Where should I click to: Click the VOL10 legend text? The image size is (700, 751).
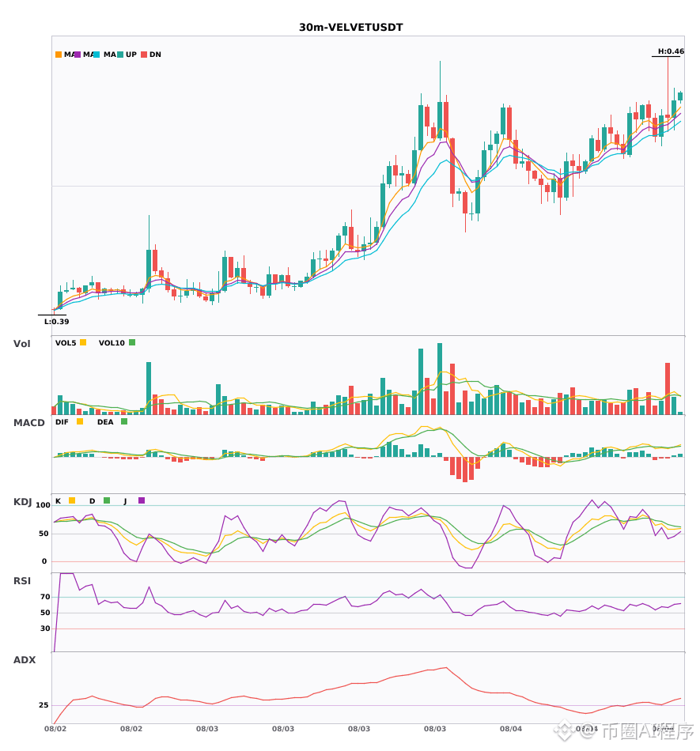click(x=112, y=343)
